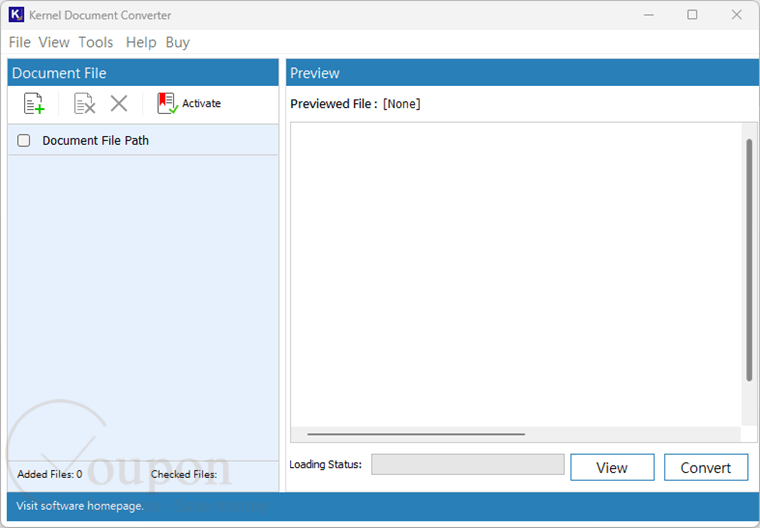Click the Add document file icon

click(x=34, y=103)
